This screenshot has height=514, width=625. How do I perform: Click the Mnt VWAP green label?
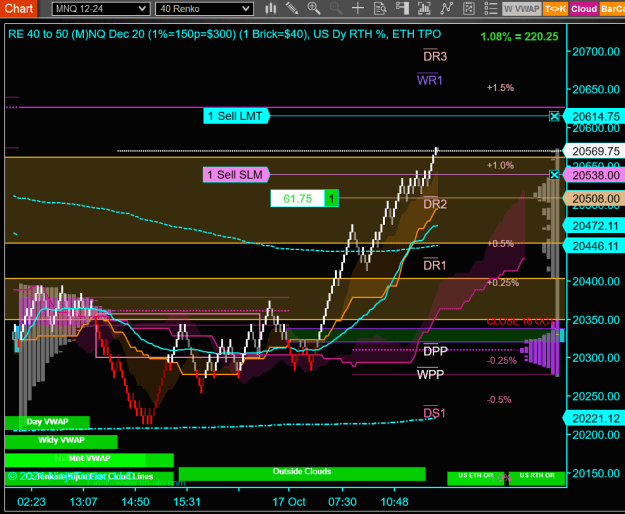(x=89, y=459)
